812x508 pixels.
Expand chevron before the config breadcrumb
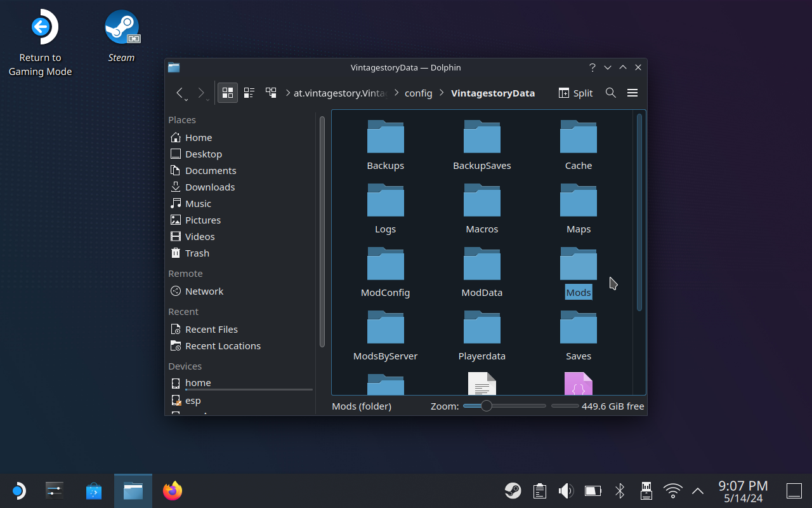click(397, 93)
